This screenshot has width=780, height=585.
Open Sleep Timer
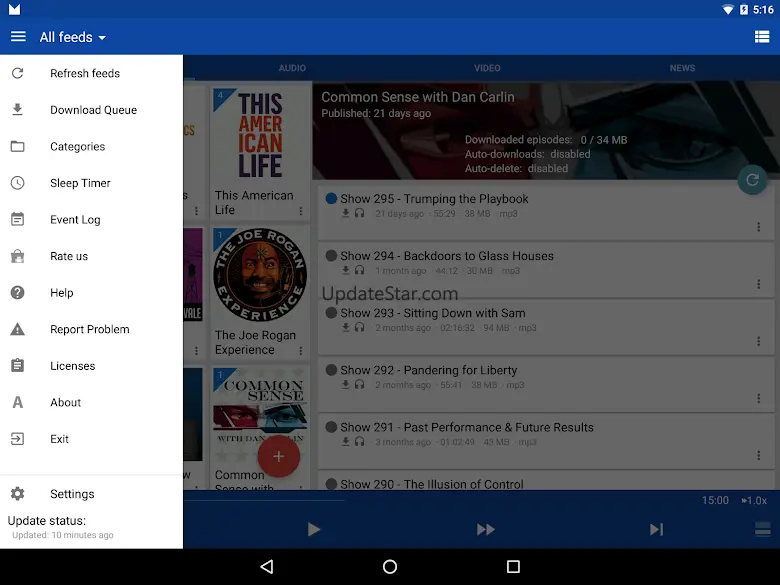(92, 183)
